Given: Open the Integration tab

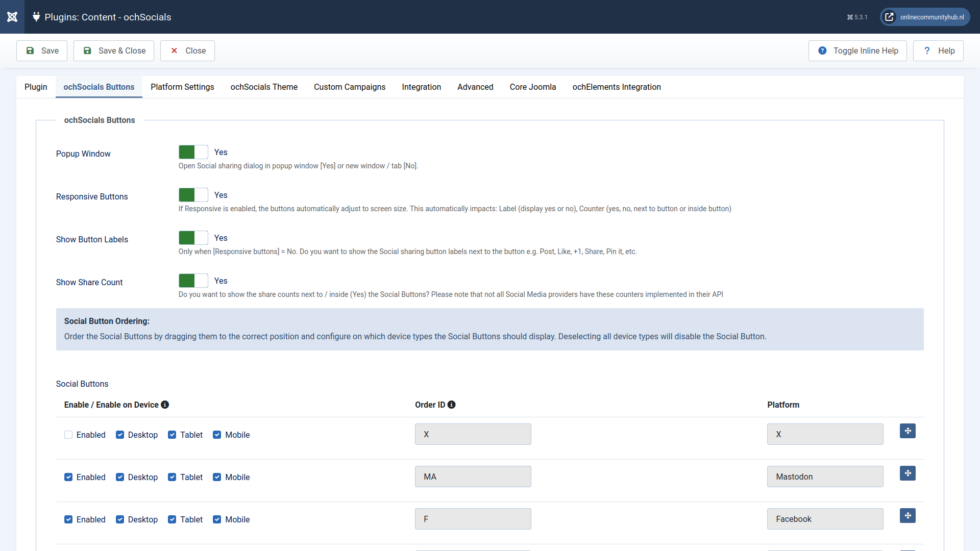Looking at the screenshot, I should 421,87.
